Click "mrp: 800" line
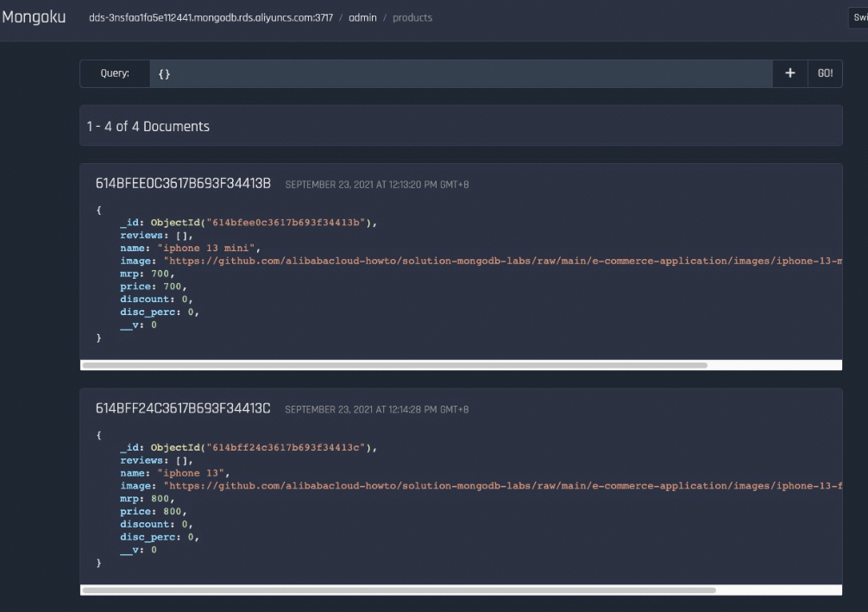Screen dimensions: 868x612 (148, 498)
